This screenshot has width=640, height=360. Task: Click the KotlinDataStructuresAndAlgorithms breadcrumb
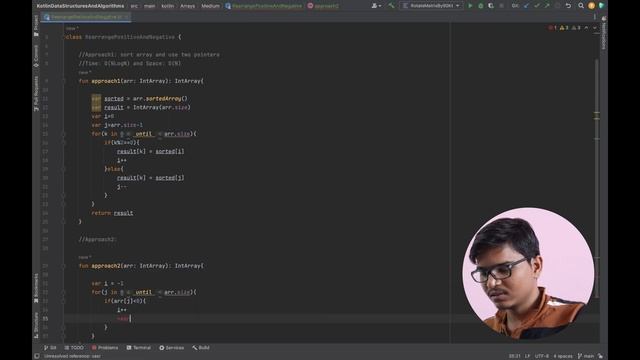point(80,6)
